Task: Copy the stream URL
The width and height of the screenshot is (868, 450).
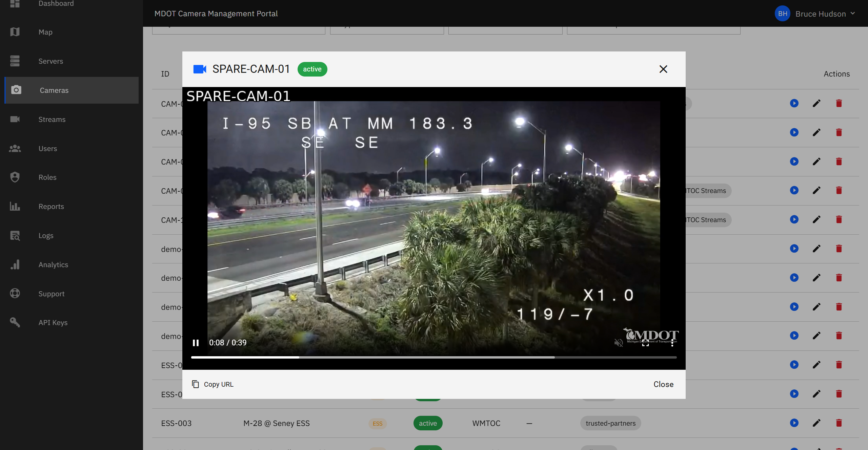Action: click(x=213, y=384)
